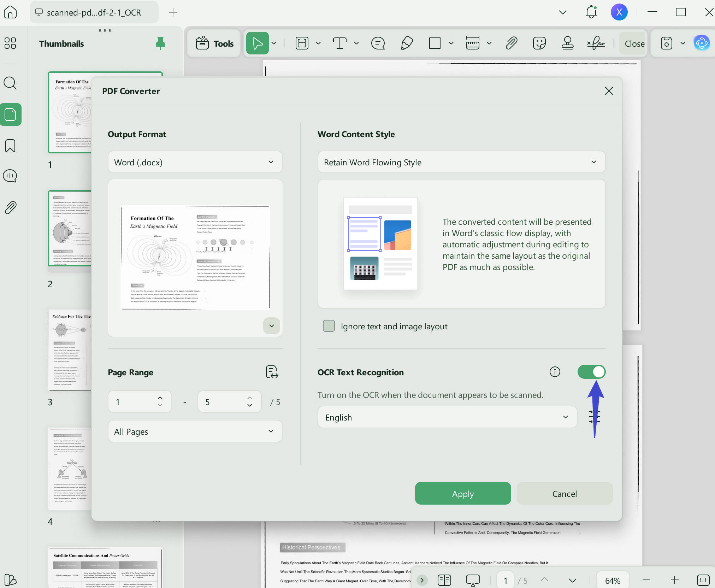The width and height of the screenshot is (715, 588).
Task: Select page 3 thumbnail
Action: [70, 350]
